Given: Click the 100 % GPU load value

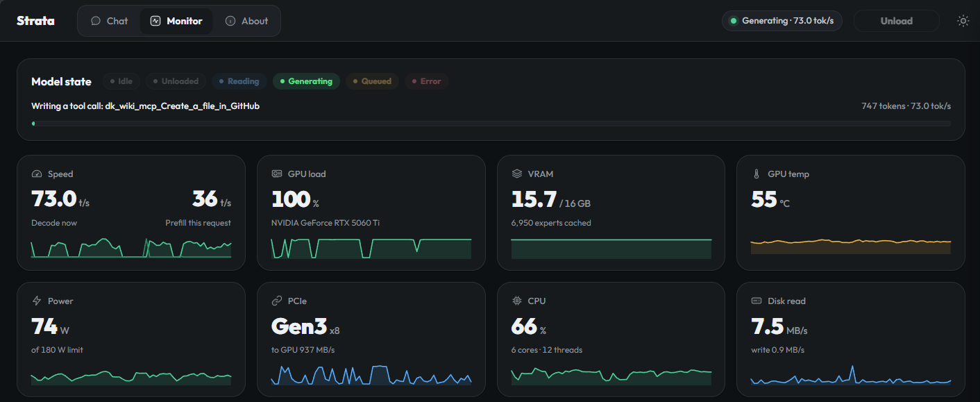Looking at the screenshot, I should (x=295, y=199).
